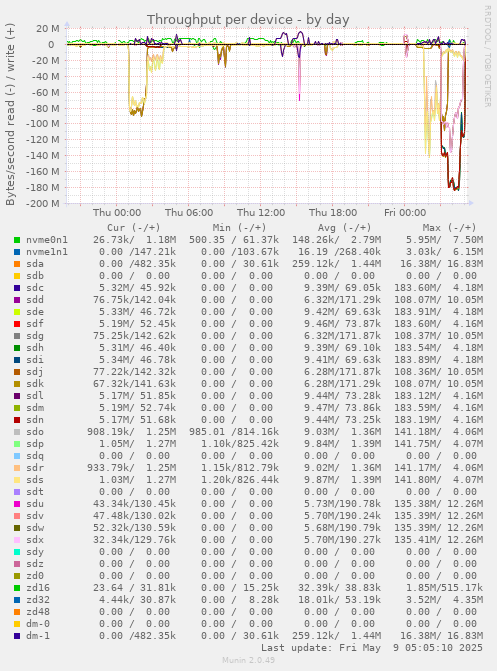Click the 'sde' legend label
The width and height of the screenshot is (497, 671).
[35, 312]
